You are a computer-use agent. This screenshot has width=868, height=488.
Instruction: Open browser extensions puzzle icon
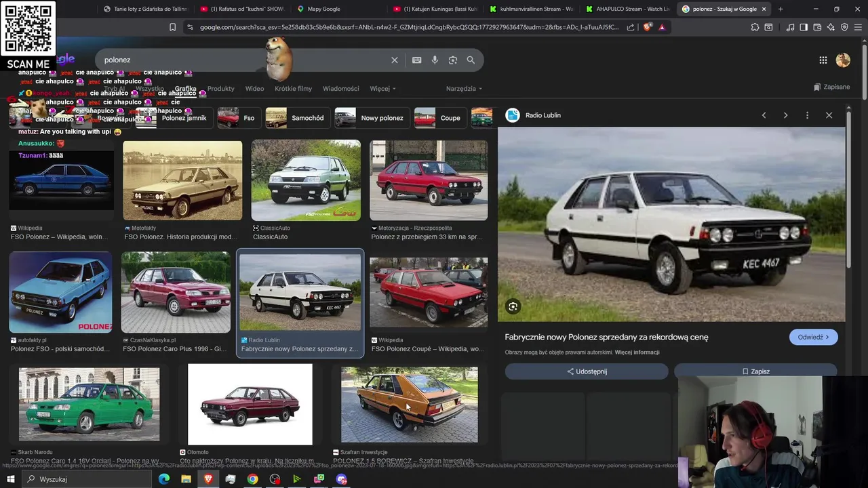(x=755, y=27)
